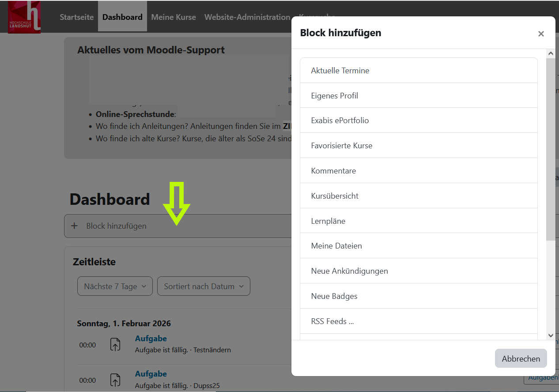Click the plus icon beside Block hinzufügen

[74, 226]
